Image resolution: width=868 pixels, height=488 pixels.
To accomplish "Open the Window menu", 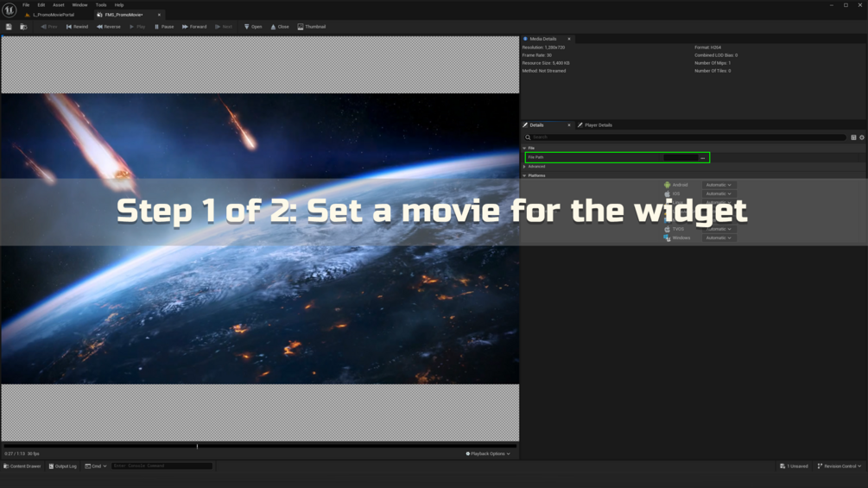I will tap(79, 5).
